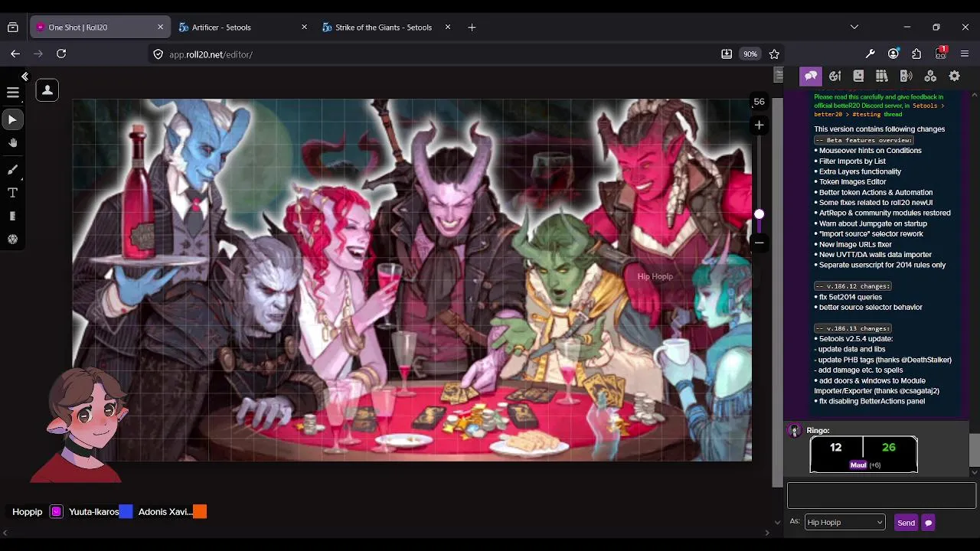This screenshot has height=551, width=980.
Task: Open the browser hamburger menu
Action: [965, 54]
